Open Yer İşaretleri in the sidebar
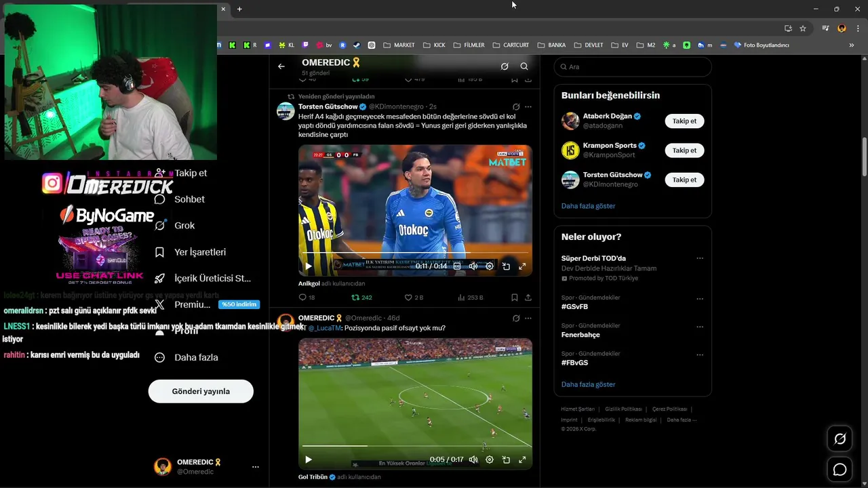Screen dimensions: 868x488 pos(191,252)
